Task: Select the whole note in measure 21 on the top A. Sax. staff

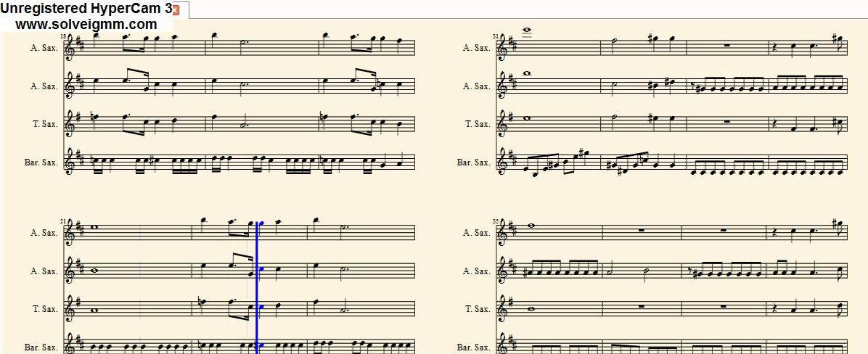Action: pos(94,227)
